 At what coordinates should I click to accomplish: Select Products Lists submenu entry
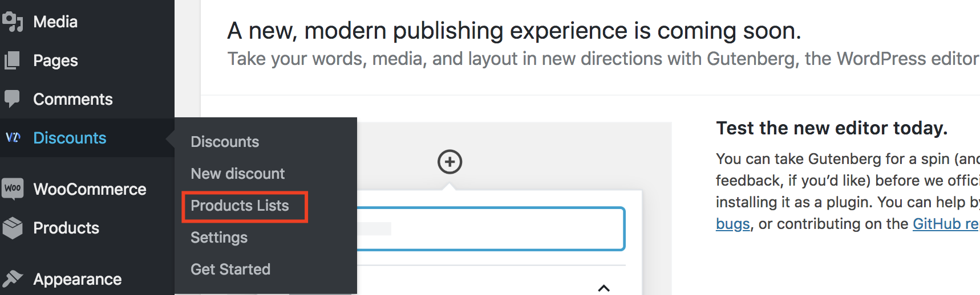[240, 206]
